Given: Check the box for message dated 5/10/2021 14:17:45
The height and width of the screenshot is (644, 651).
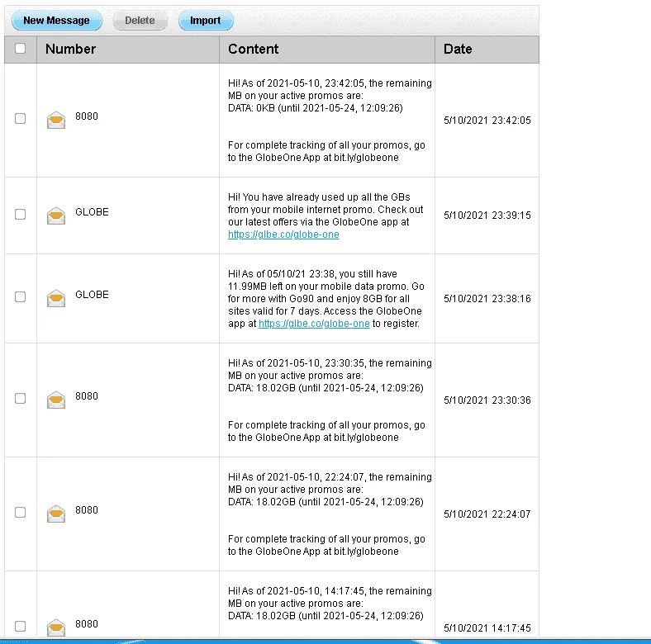Looking at the screenshot, I should coord(20,626).
